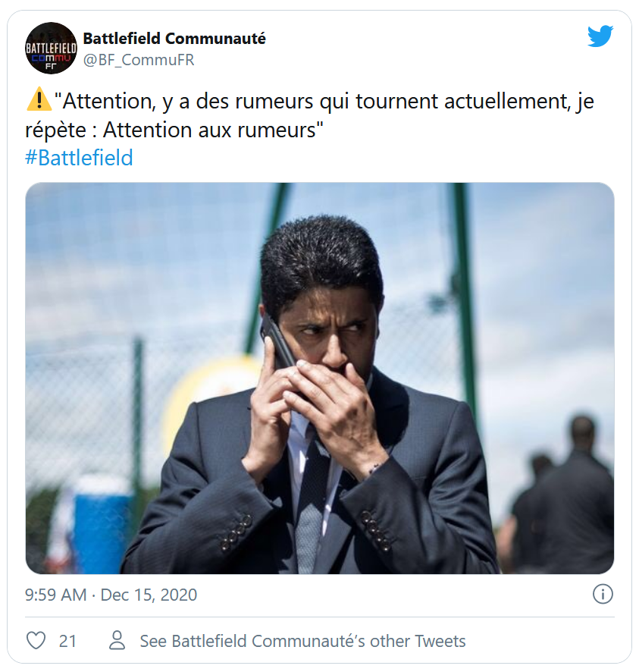Click the 21 likes count
Viewport: 639px width, 672px height.
pyautogui.click(x=67, y=641)
